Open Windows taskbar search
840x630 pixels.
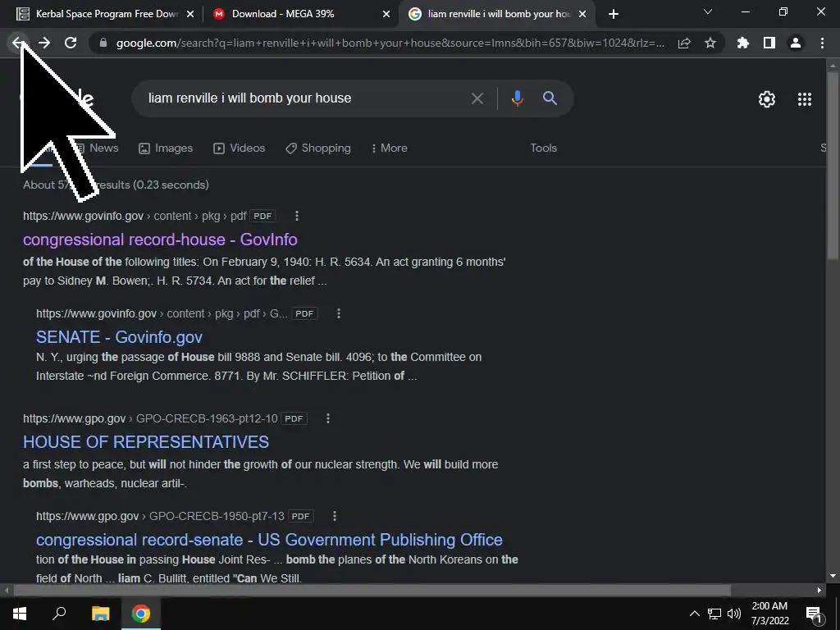pyautogui.click(x=59, y=614)
